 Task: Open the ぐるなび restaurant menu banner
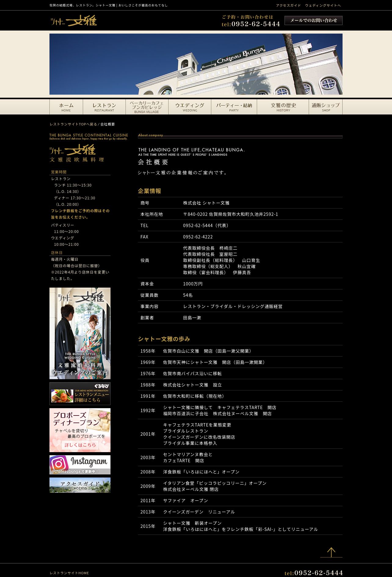tap(80, 394)
